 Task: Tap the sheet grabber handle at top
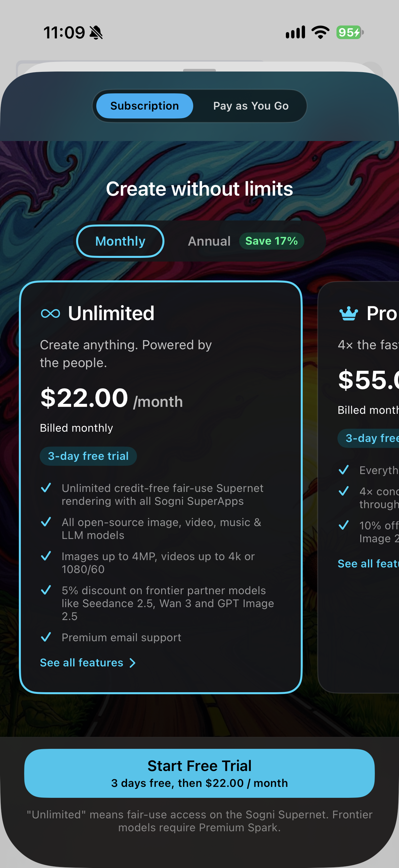point(199,70)
